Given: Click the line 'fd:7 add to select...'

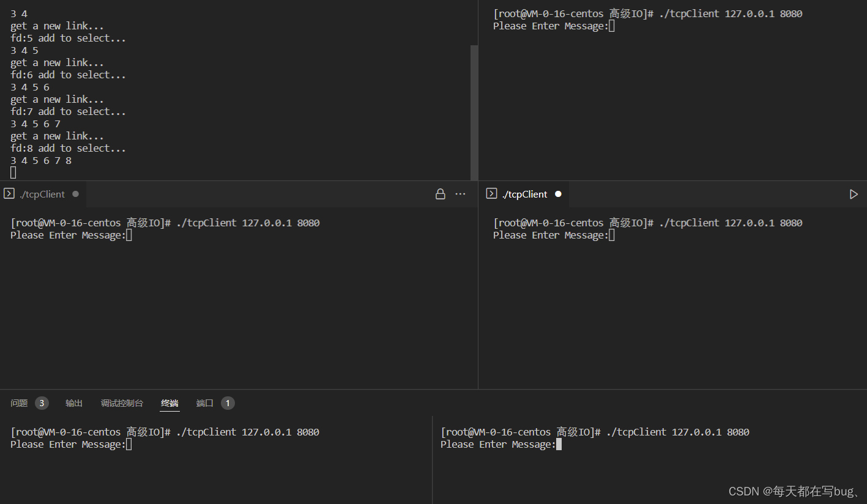Looking at the screenshot, I should coord(69,111).
